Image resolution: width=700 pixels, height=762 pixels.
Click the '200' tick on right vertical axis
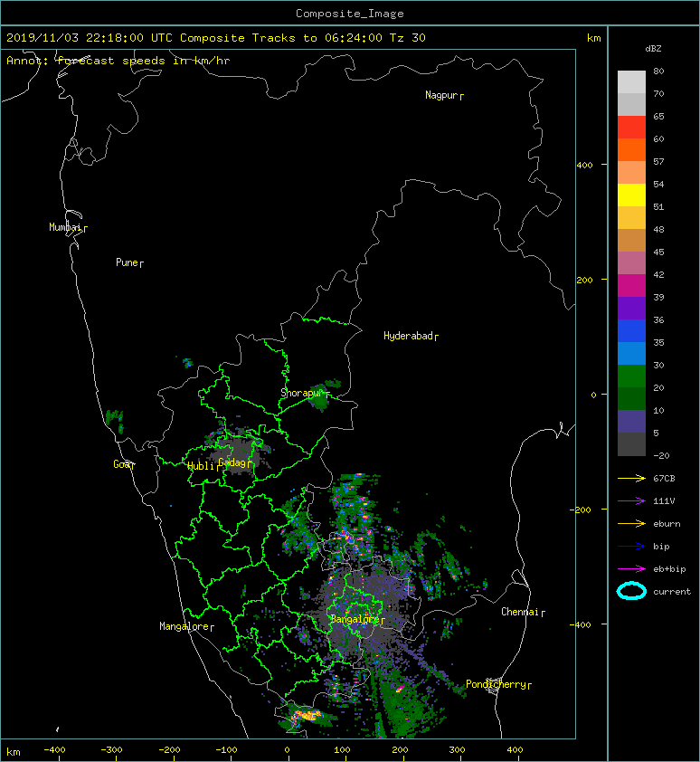584,280
